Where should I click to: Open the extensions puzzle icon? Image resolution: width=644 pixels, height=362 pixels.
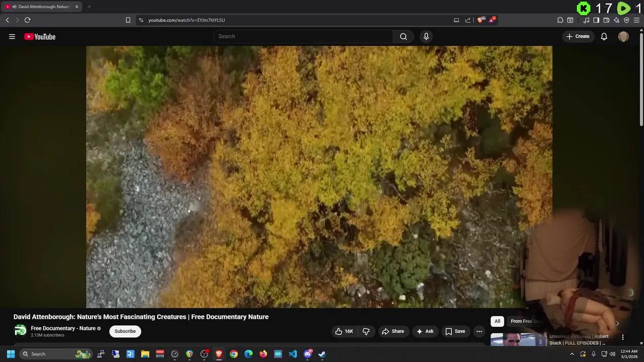tap(560, 20)
